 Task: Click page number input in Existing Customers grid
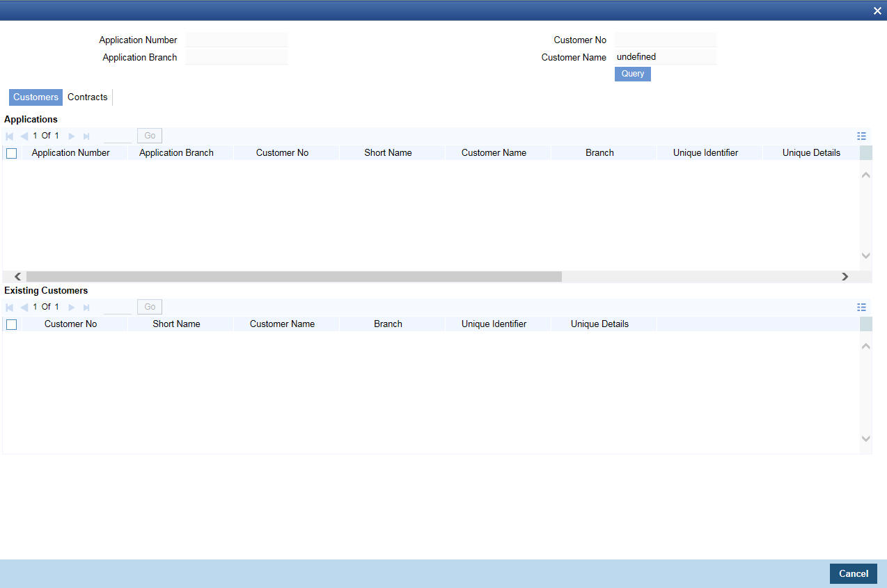118,307
